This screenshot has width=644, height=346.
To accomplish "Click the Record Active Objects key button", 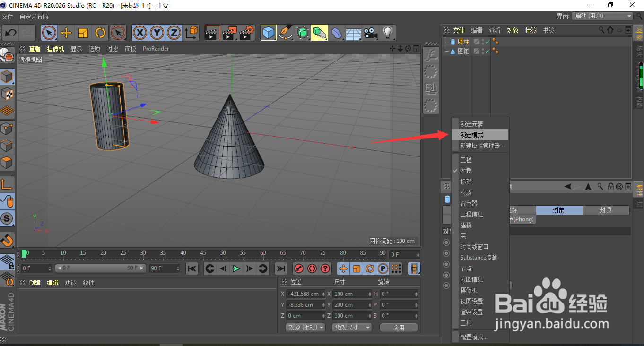I will tap(298, 268).
